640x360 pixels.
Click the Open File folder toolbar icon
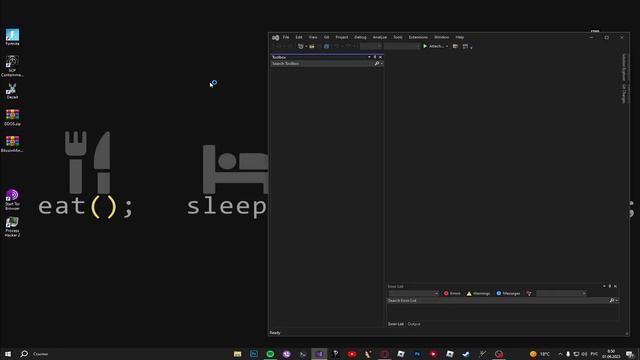(x=312, y=47)
